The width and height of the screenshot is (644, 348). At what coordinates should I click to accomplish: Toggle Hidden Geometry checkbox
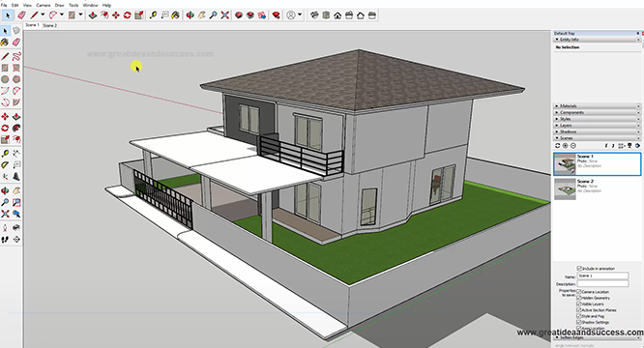(x=579, y=298)
